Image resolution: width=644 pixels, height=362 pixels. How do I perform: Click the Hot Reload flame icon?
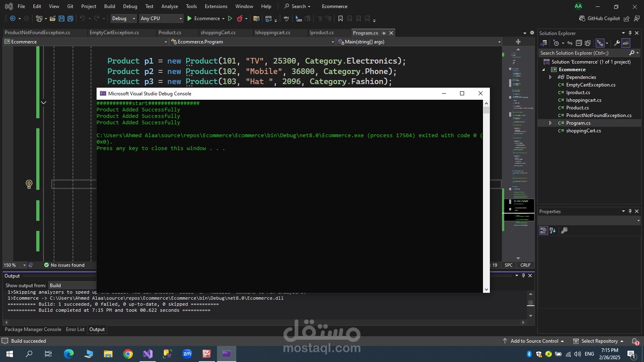(240, 19)
